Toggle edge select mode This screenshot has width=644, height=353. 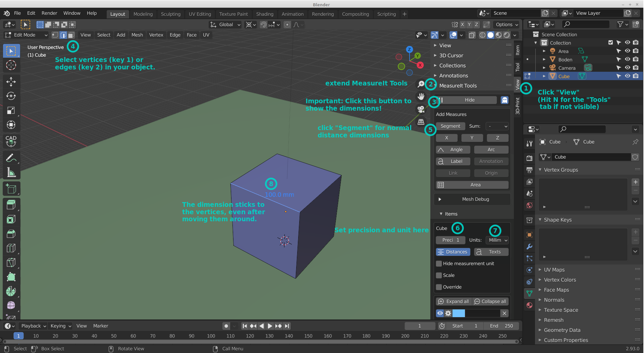tap(63, 35)
